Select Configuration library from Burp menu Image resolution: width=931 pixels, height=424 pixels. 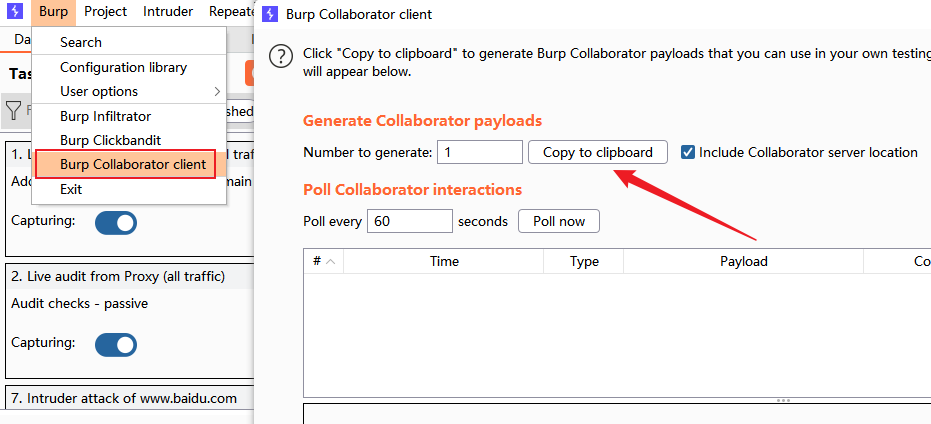[x=123, y=67]
